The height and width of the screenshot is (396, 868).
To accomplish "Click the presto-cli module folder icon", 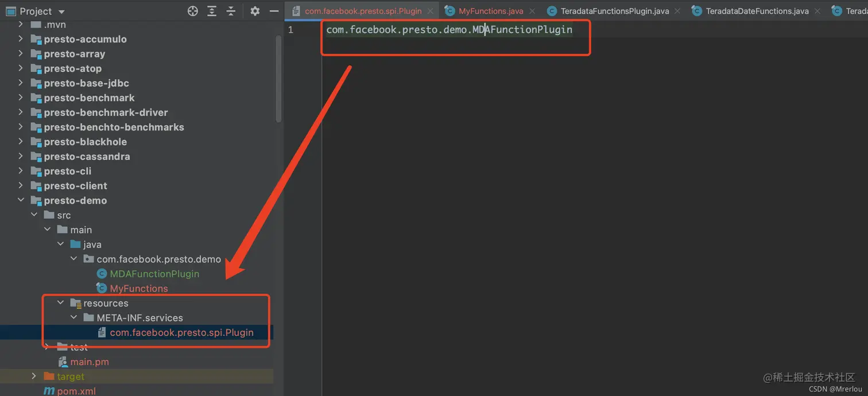I will click(x=36, y=171).
